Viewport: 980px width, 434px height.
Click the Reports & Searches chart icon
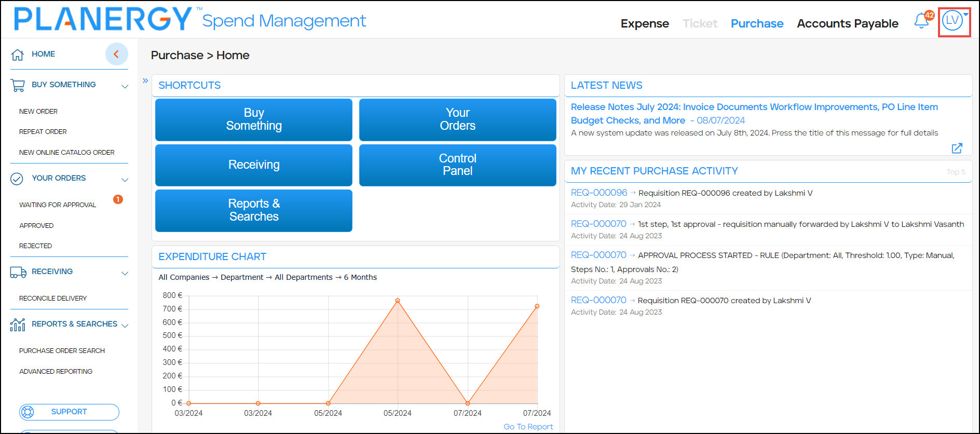pyautogui.click(x=18, y=324)
